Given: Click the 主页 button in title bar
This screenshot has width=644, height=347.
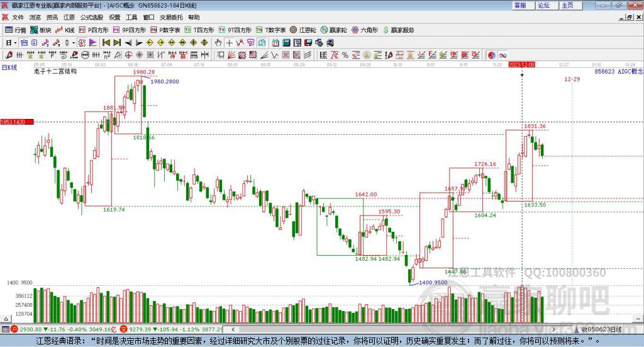Looking at the screenshot, I should [570, 5].
